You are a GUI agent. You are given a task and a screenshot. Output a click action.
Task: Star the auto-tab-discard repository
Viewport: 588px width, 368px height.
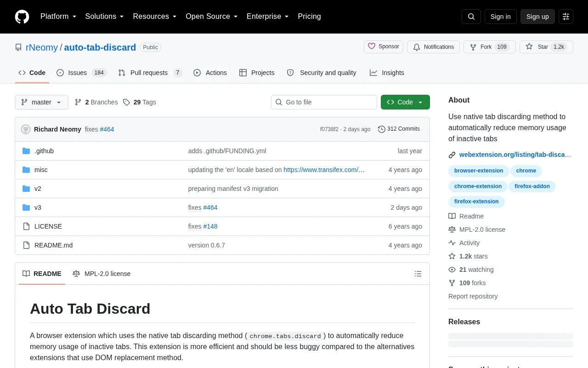point(546,47)
